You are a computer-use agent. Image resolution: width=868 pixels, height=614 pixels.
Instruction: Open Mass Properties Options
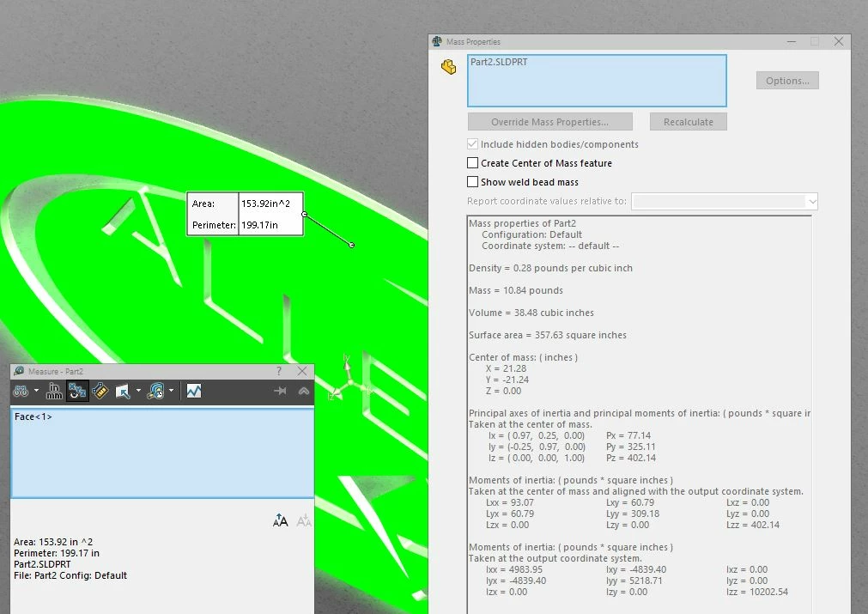click(x=787, y=80)
